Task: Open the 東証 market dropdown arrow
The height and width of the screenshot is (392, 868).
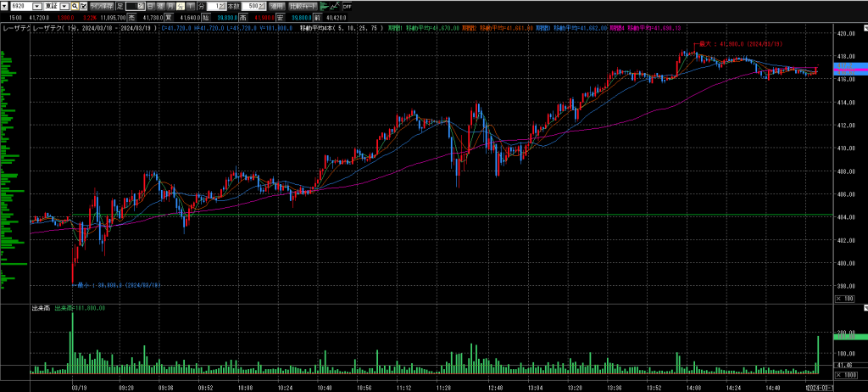Action: click(x=64, y=6)
